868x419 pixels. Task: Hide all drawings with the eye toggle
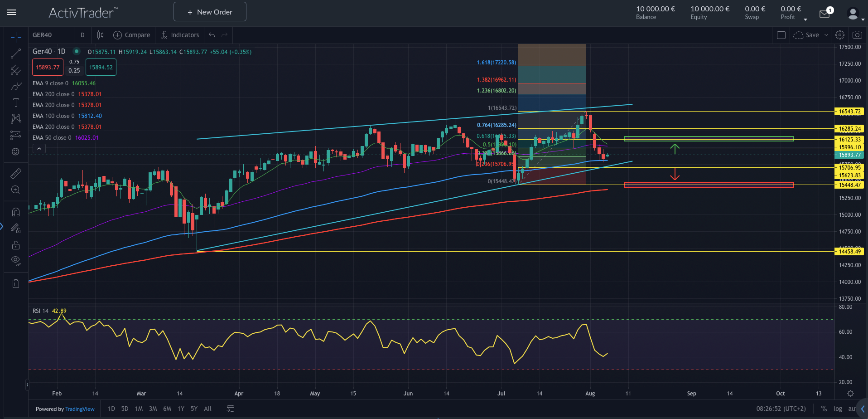[16, 261]
